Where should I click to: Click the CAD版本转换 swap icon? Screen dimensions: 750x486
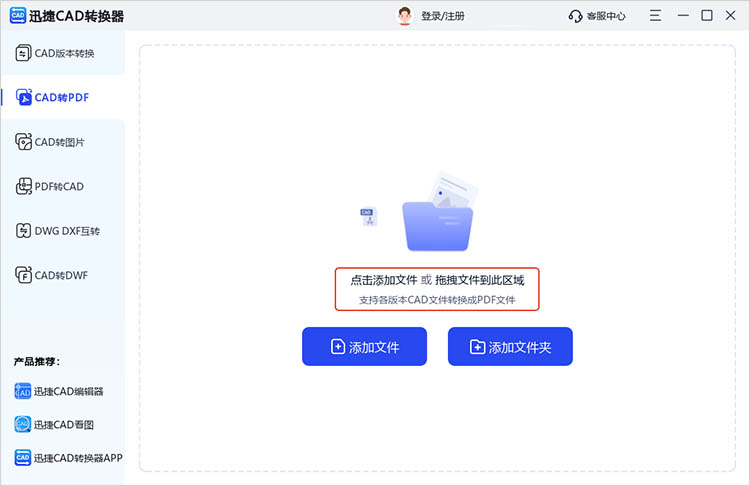point(23,53)
